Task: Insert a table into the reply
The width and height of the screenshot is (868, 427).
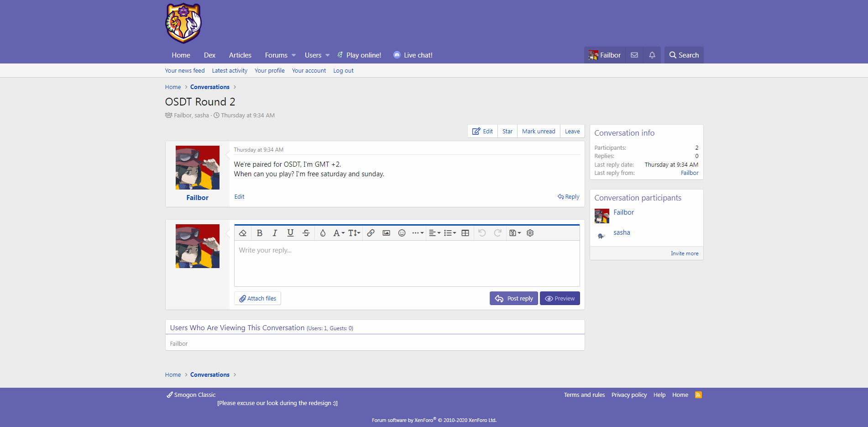Action: point(465,233)
